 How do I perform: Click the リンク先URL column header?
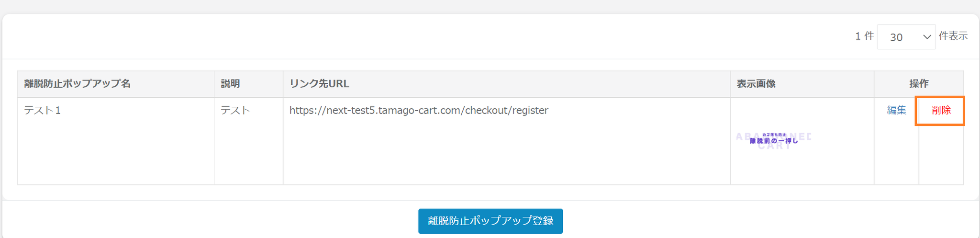coord(319,84)
